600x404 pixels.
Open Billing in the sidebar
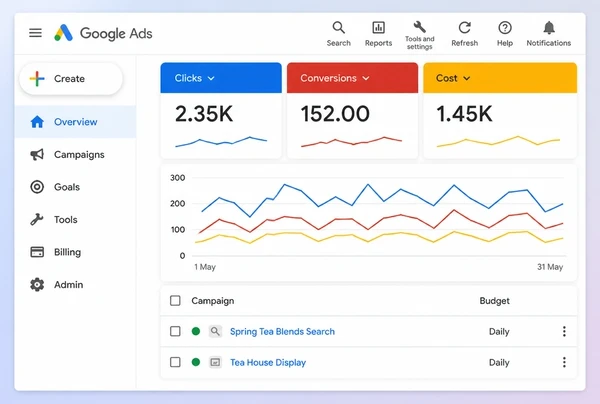75,252
